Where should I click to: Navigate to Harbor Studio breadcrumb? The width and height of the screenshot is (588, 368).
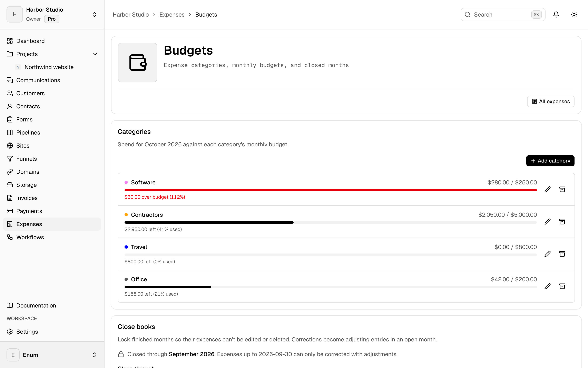click(x=131, y=15)
